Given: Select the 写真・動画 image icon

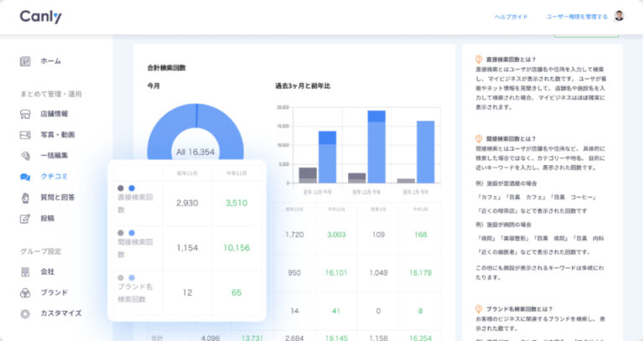Looking at the screenshot, I should [25, 135].
